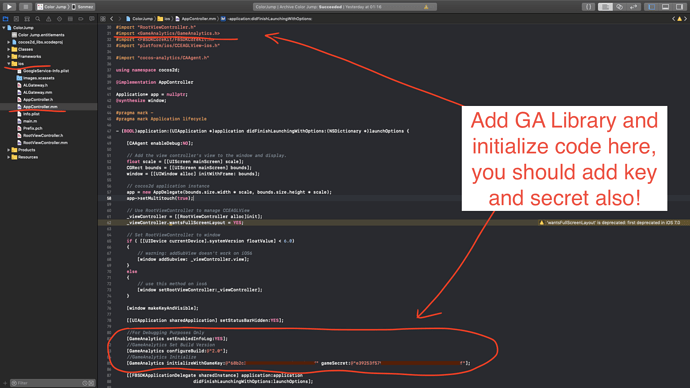Screen dimensions: 690x388
Task: Go forward with jump bar right arrow
Action: click(119, 19)
